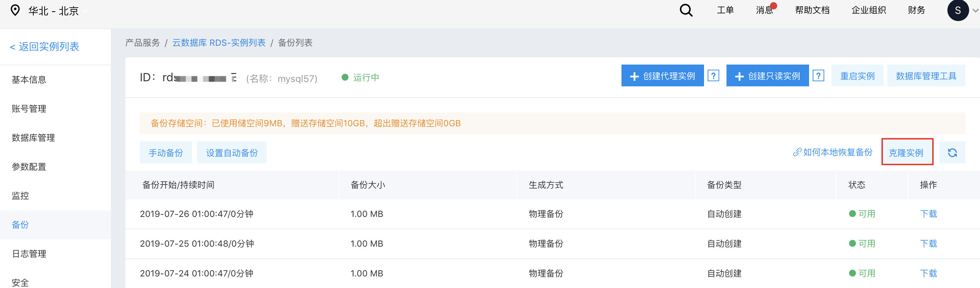This screenshot has height=288, width=980.
Task: Click the location pin icon
Action: click(15, 10)
